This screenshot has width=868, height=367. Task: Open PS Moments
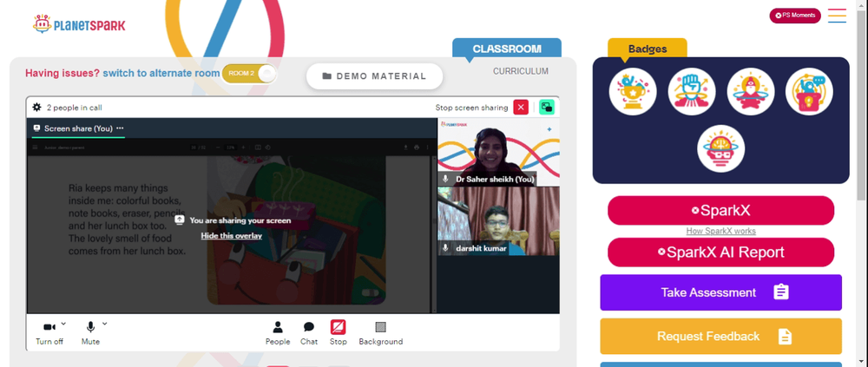point(795,16)
